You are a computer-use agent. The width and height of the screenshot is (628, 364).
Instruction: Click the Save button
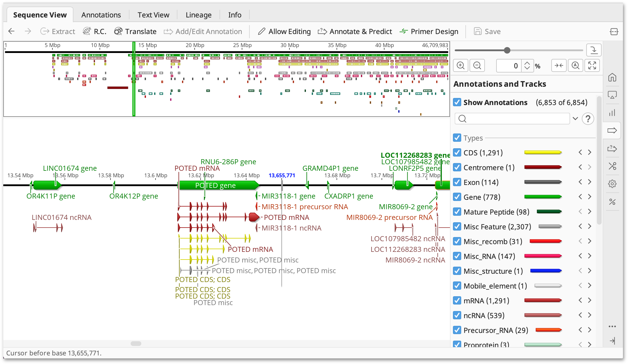[x=487, y=31]
